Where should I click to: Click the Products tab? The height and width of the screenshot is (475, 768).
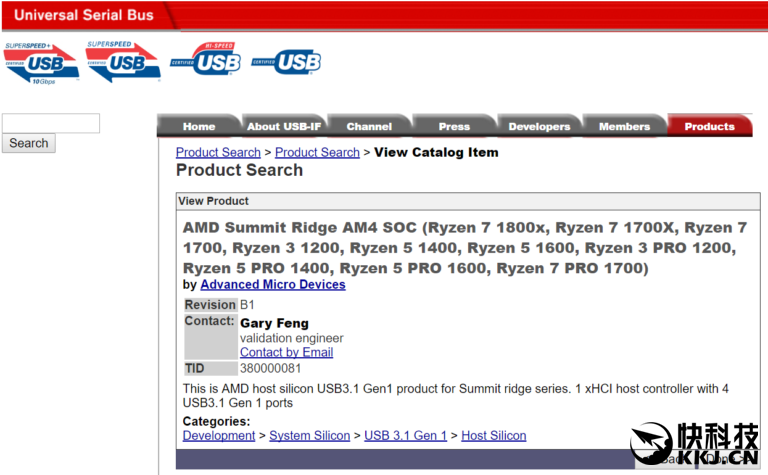point(709,126)
